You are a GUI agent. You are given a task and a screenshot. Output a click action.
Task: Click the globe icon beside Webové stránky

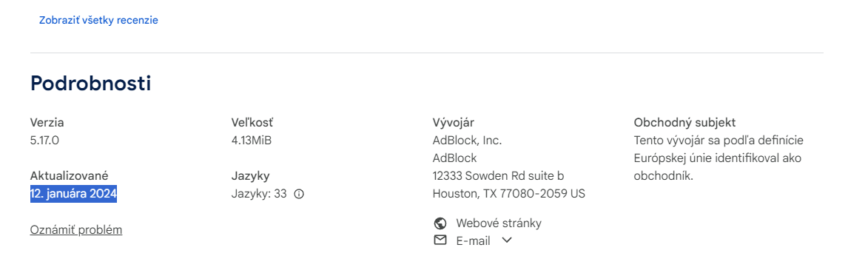[x=440, y=223]
